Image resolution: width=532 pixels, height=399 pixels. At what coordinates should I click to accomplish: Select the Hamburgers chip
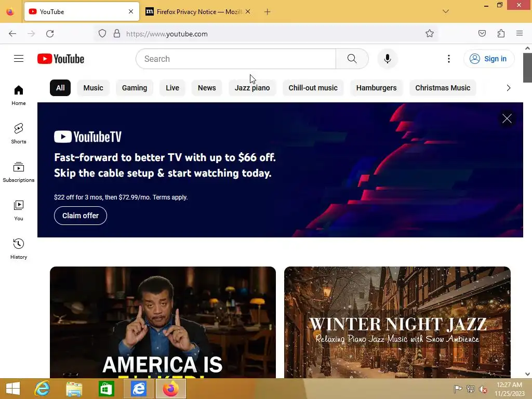tap(376, 88)
